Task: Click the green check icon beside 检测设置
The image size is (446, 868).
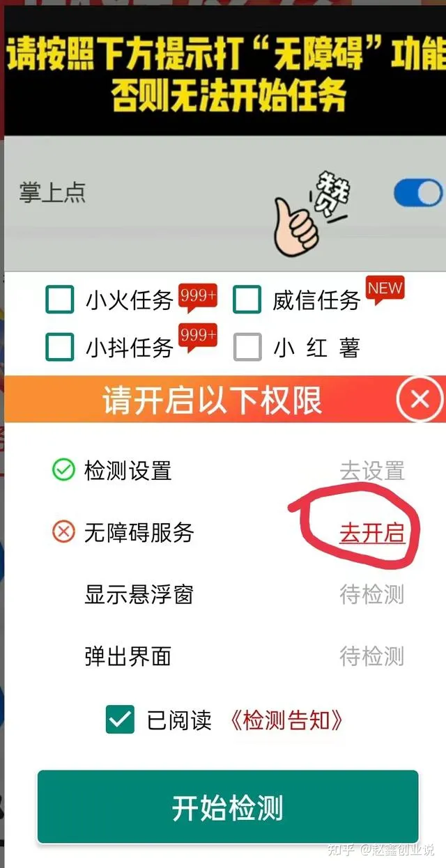Action: [63, 471]
